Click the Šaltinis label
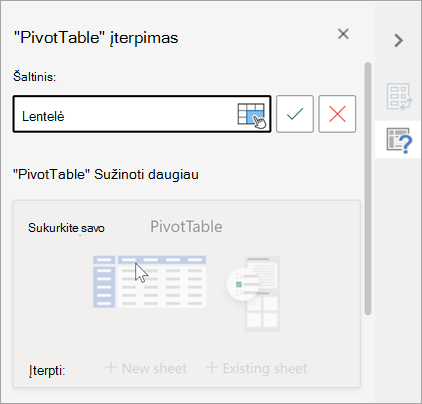The height and width of the screenshot is (404, 422). tap(34, 77)
